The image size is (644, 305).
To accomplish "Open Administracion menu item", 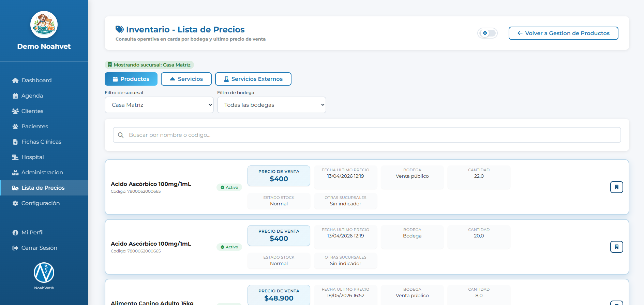I will point(44,173).
